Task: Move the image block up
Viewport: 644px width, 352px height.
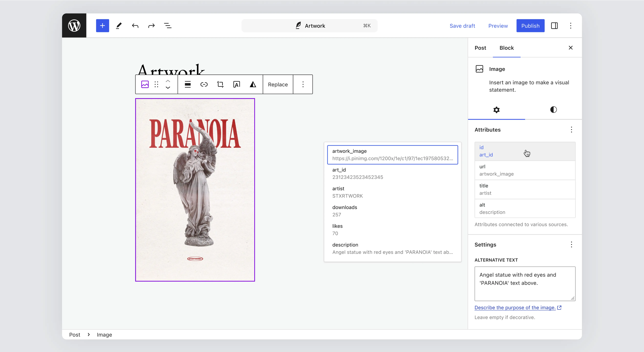Action: (x=168, y=81)
